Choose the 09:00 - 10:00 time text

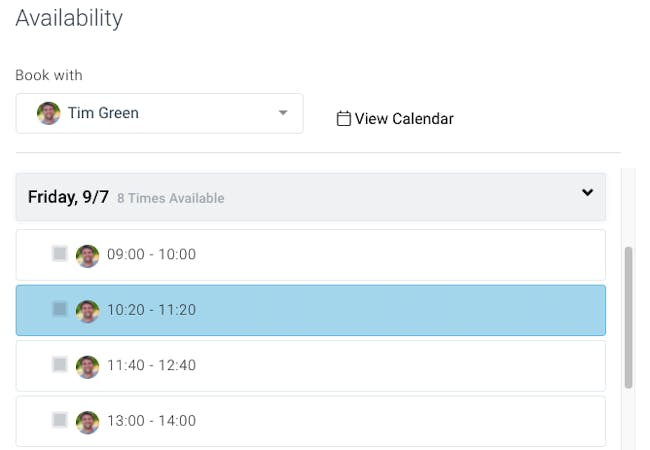[151, 255]
